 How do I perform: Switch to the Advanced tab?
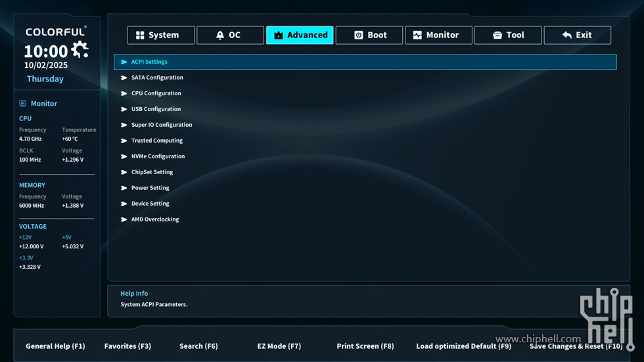[300, 35]
